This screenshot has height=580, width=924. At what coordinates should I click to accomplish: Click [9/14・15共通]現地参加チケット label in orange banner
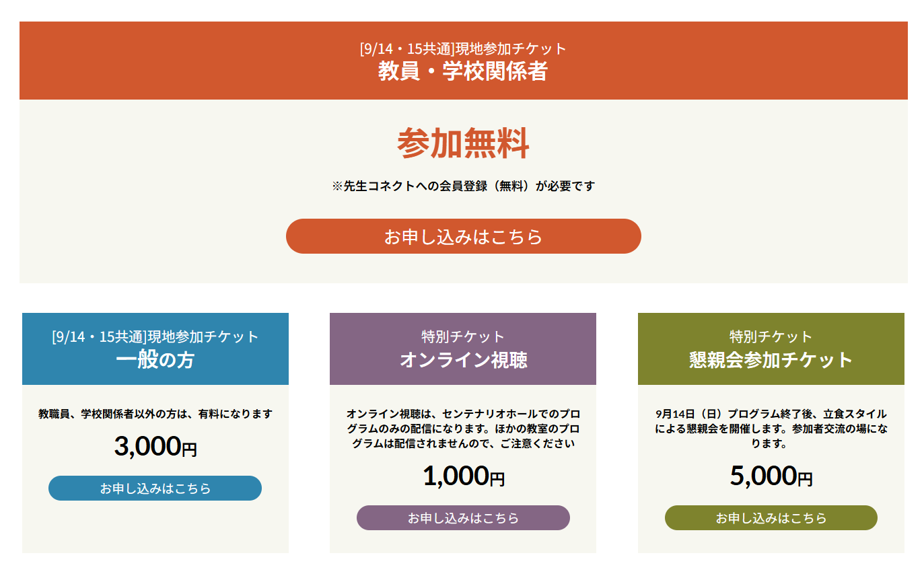[463, 48]
